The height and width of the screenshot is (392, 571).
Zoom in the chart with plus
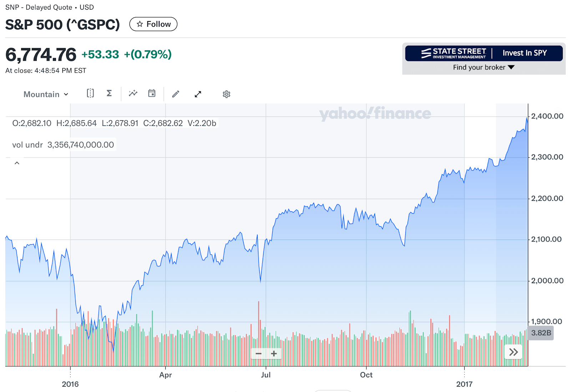[x=274, y=354]
